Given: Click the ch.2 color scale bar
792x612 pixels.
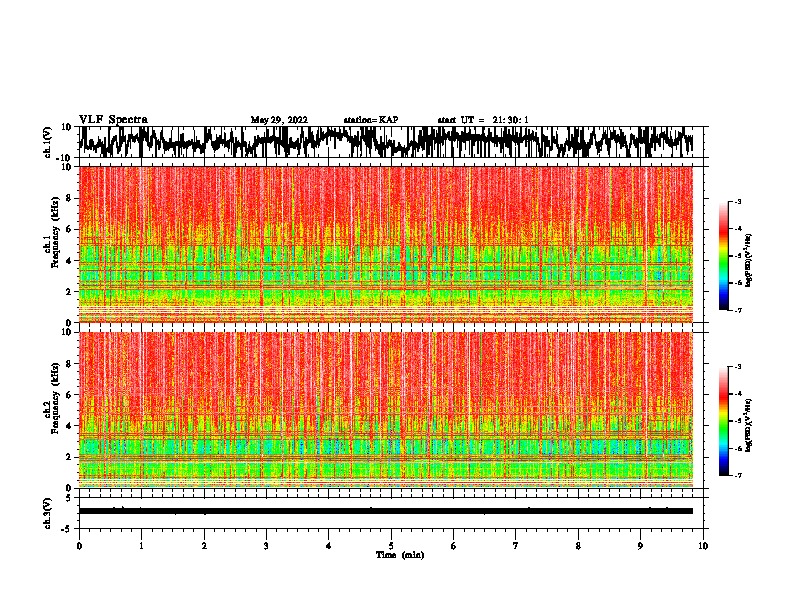Looking at the screenshot, I should (x=723, y=421).
